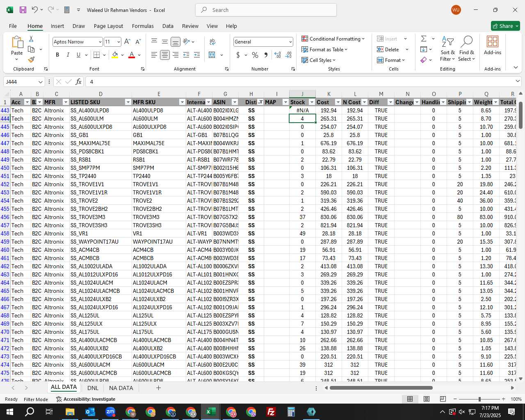
Task: Toggle Align Right
Action: coord(176,55)
